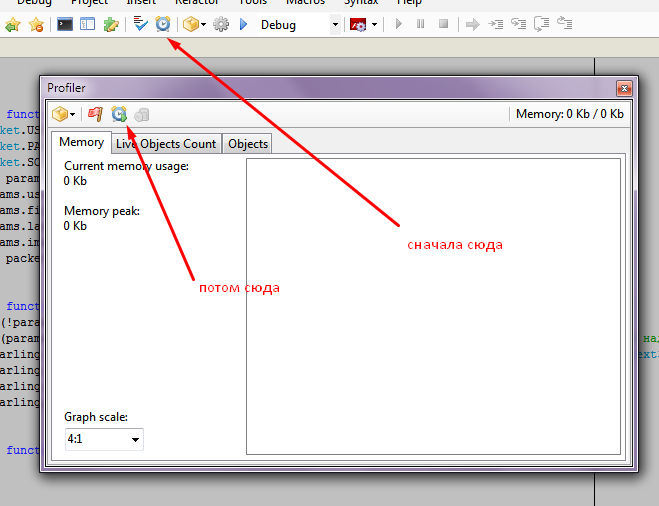This screenshot has width=659, height=506.
Task: Open the Profiler alarm clock icon in main toolbar
Action: 163,24
